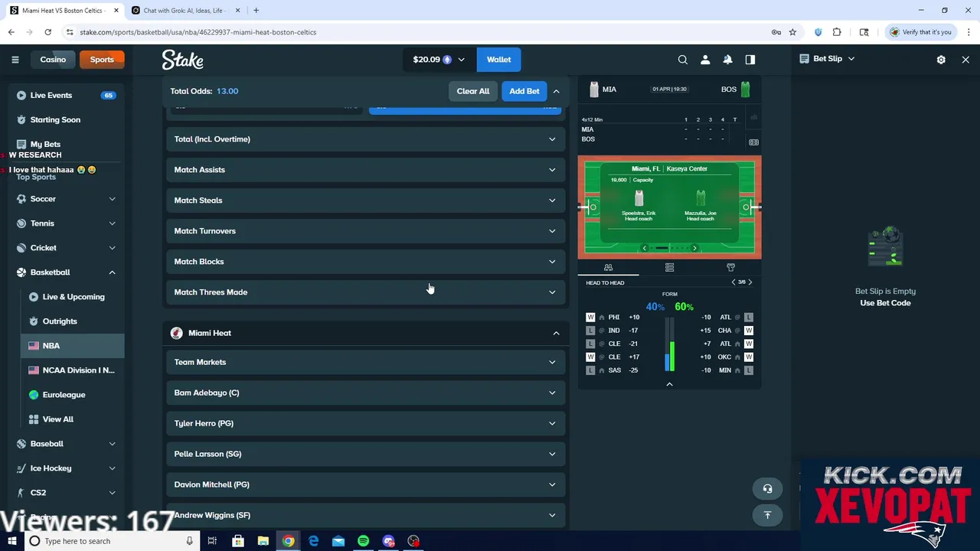
Task: Open the hamburger menu in Stake sidebar
Action: 15,60
